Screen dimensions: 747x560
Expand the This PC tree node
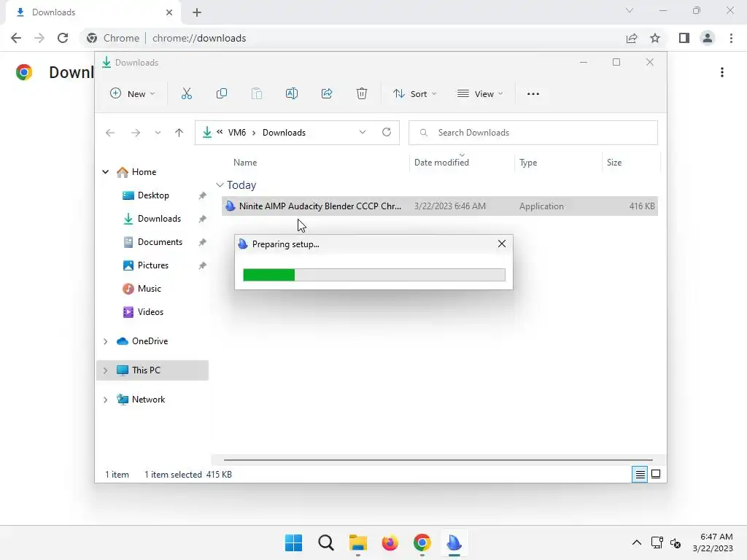pyautogui.click(x=105, y=370)
